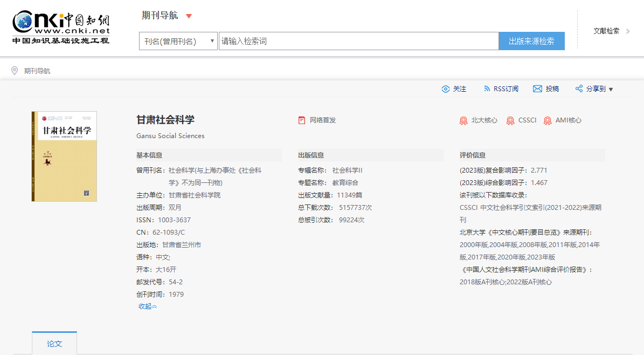
Task: Click the CSSCI 中文社会科学引文索引 entry
Action: pyautogui.click(x=531, y=214)
